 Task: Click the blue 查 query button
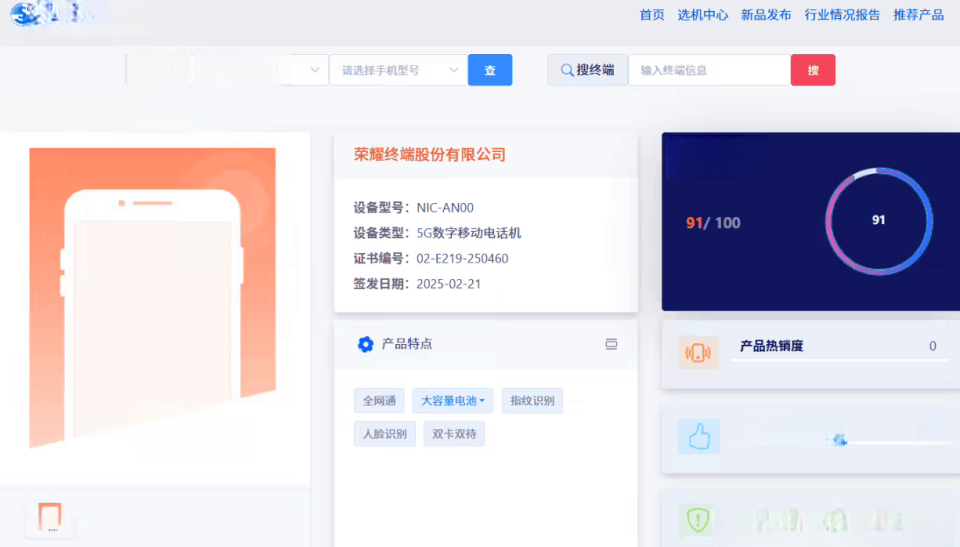coord(490,70)
